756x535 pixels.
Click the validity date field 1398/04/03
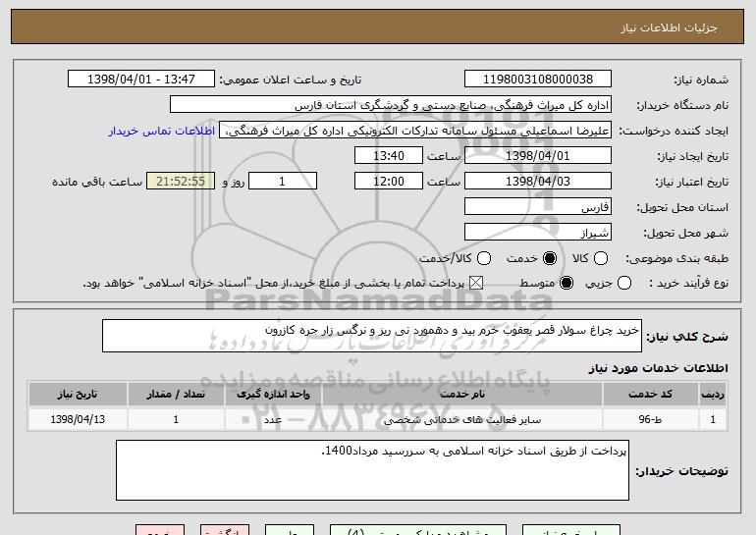[x=538, y=182]
